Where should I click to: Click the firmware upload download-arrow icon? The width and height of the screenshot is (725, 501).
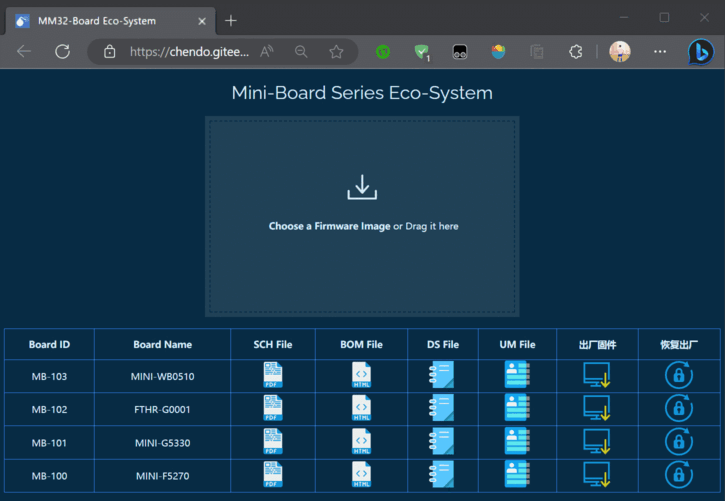(362, 188)
